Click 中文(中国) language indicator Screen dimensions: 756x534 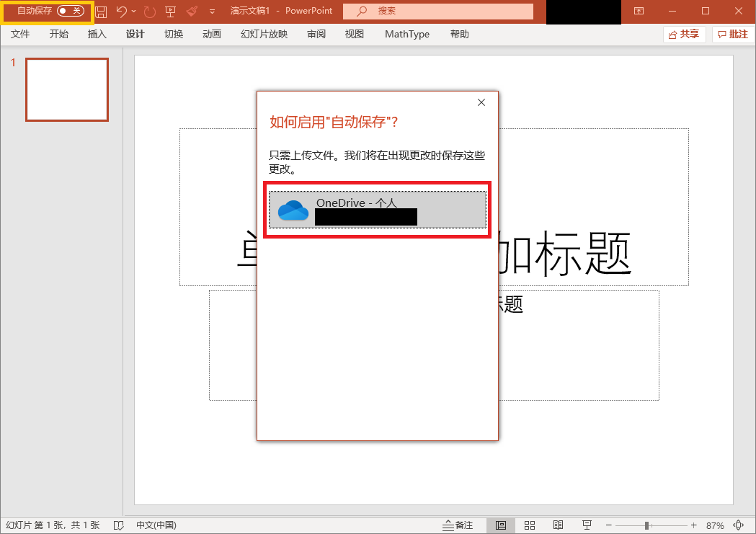pyautogui.click(x=156, y=525)
